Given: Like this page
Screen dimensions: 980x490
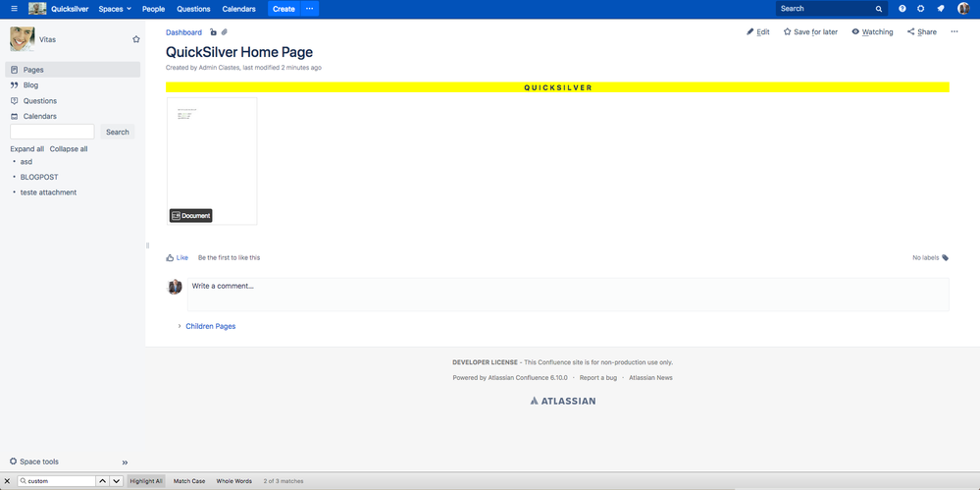Looking at the screenshot, I should [177, 257].
